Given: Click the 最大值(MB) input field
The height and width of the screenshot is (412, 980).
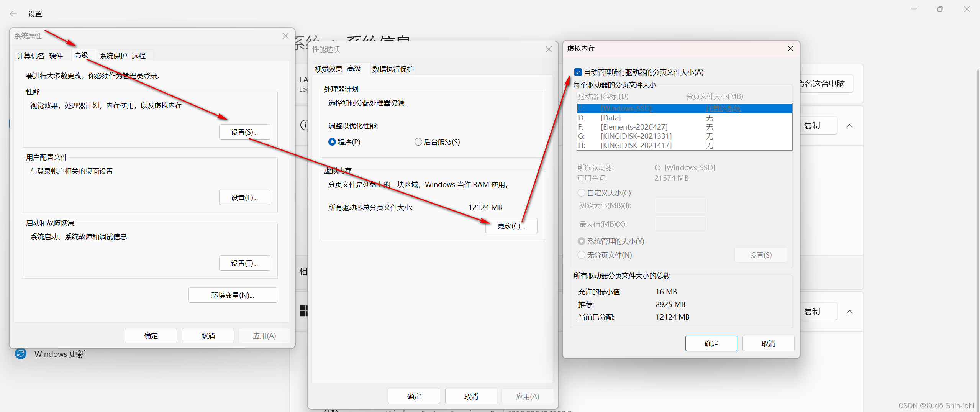Looking at the screenshot, I should 680,224.
